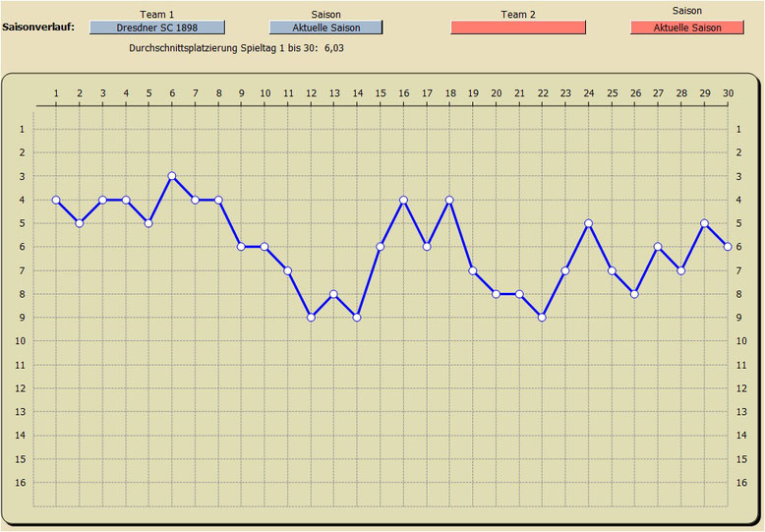Image resolution: width=765 pixels, height=532 pixels.
Task: Select the rank 4 point at matchday 18
Action: (x=449, y=200)
